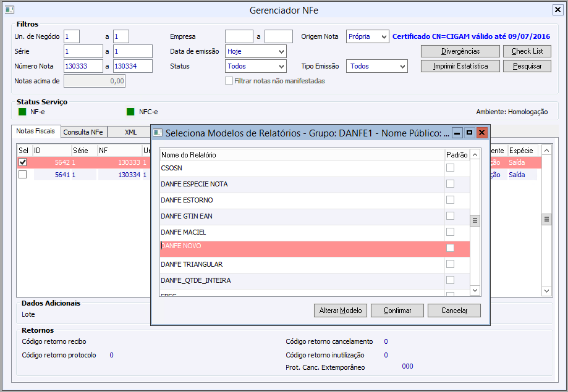Minimize the Seleciona Modelos dialog
The image size is (568, 392).
click(x=457, y=133)
